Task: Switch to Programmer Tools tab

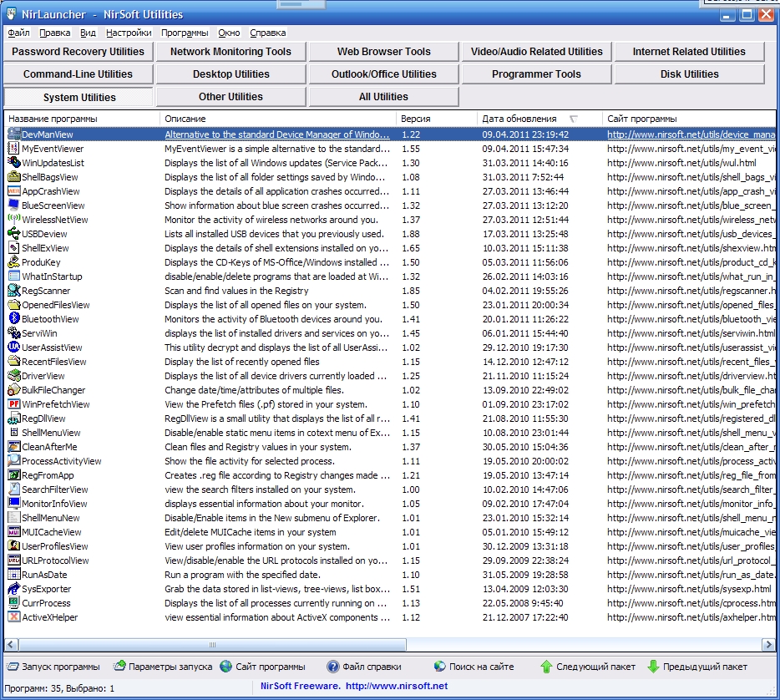Action: tap(536, 74)
